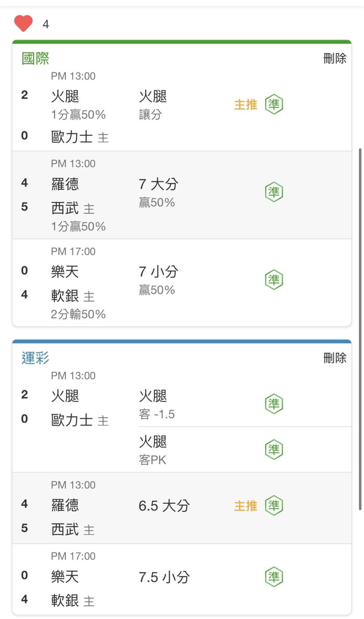
Task: Click 準 badge for 火腿 客 -1.5
Action: tap(274, 404)
